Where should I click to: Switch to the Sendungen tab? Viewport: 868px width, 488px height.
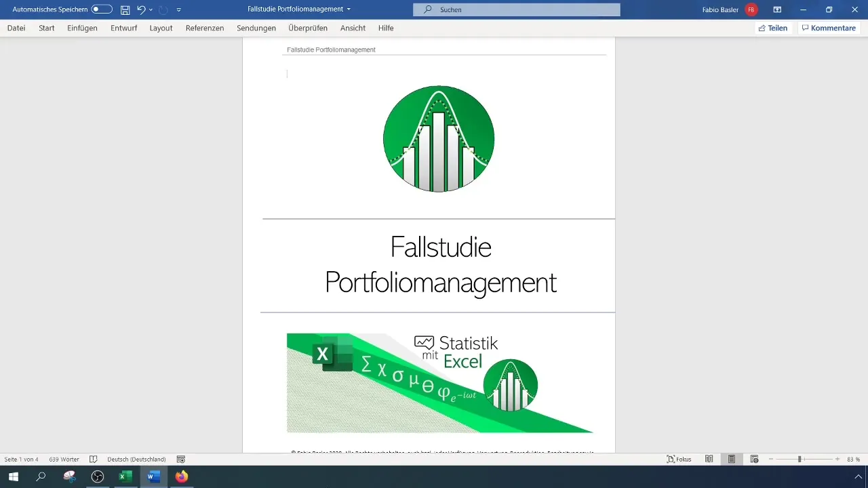click(256, 28)
